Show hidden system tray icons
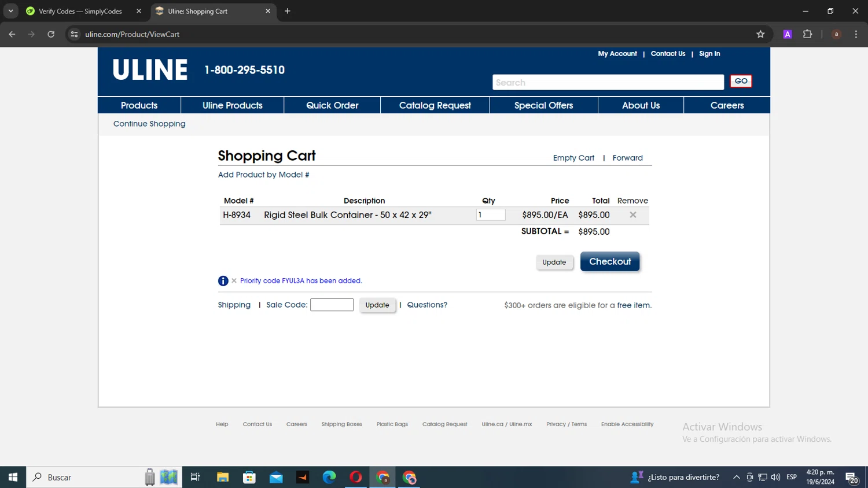 coord(736,477)
